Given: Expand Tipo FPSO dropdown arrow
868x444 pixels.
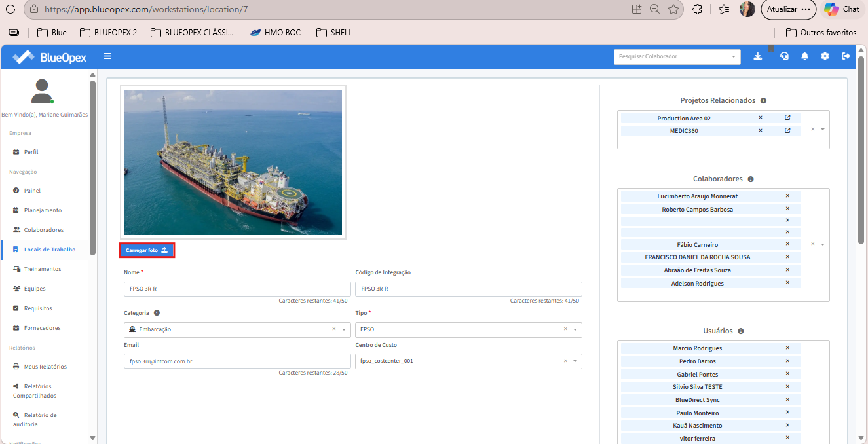Looking at the screenshot, I should [575, 329].
